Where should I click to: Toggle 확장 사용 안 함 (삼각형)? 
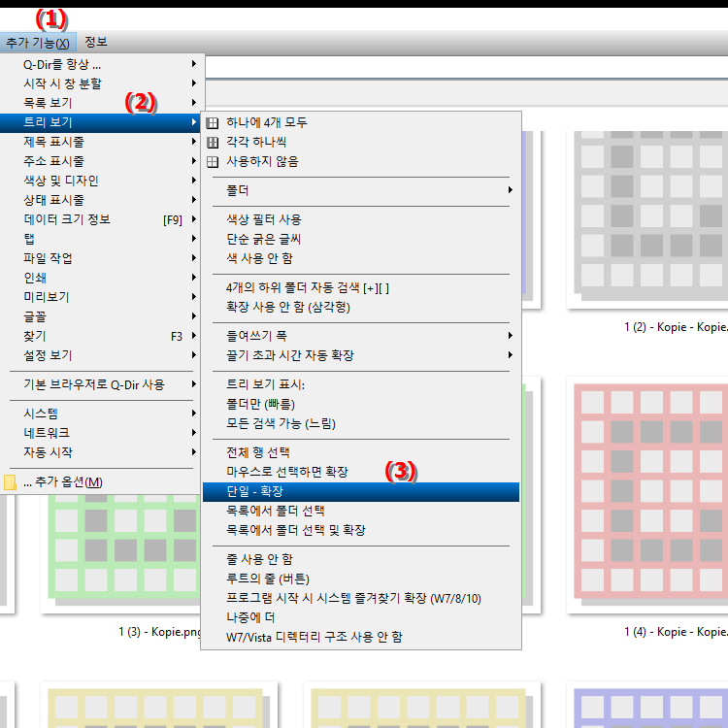pyautogui.click(x=361, y=308)
